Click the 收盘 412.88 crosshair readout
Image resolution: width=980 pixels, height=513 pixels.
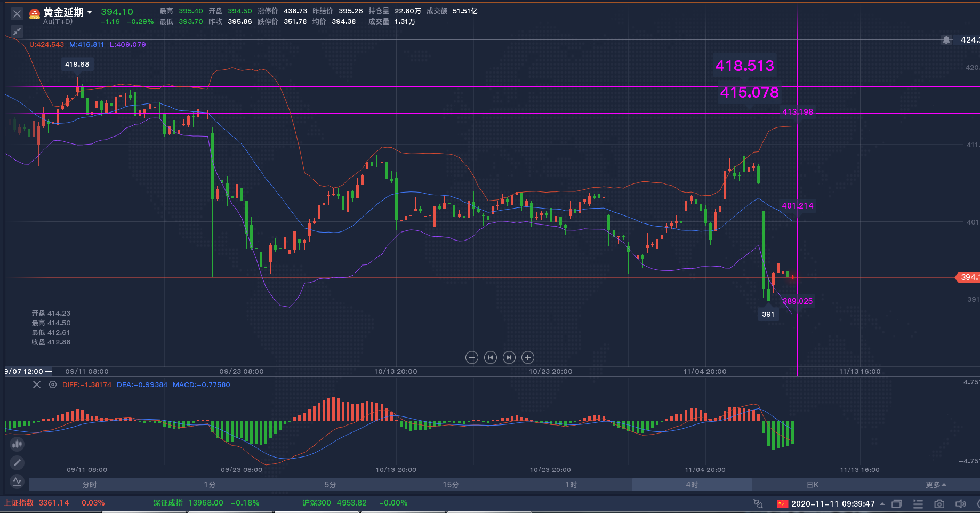[51, 342]
